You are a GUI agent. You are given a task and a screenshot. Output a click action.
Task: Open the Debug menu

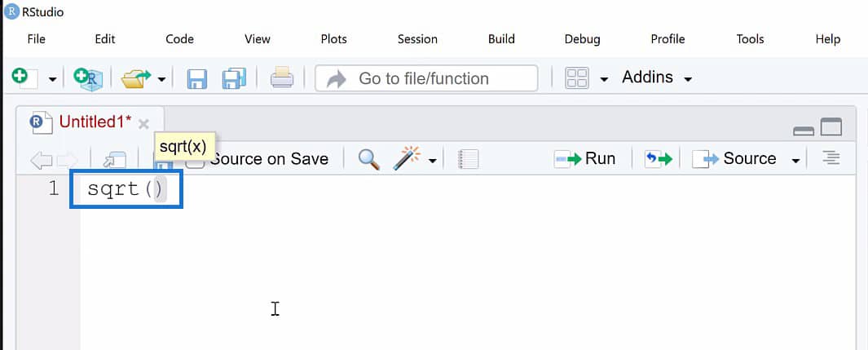(583, 39)
